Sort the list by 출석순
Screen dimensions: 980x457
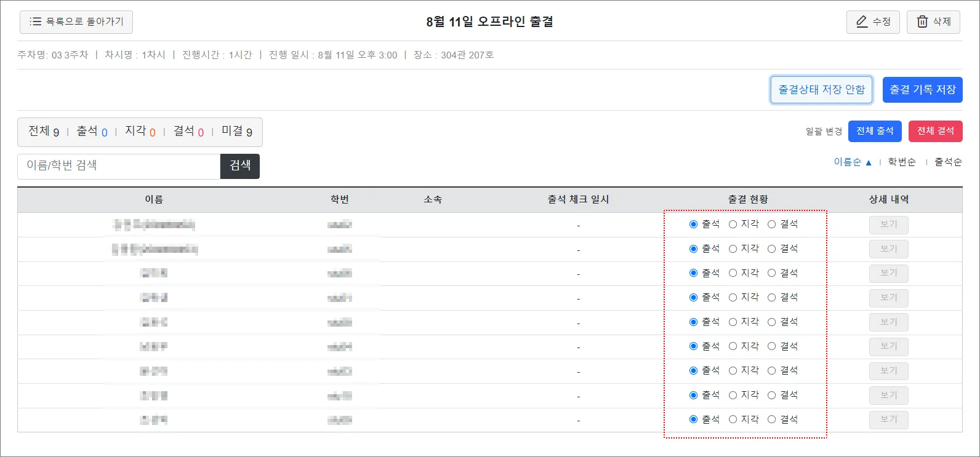pos(948,162)
